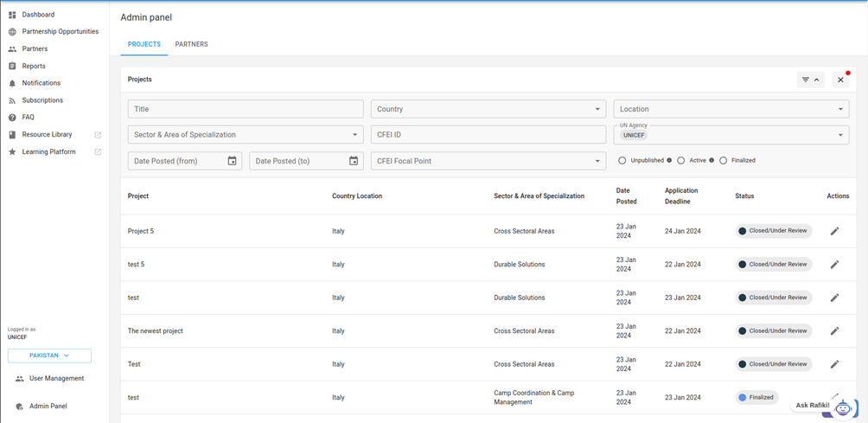Screen dimensions: 868x423
Task: Open Resource Library external link icon
Action: pos(98,135)
